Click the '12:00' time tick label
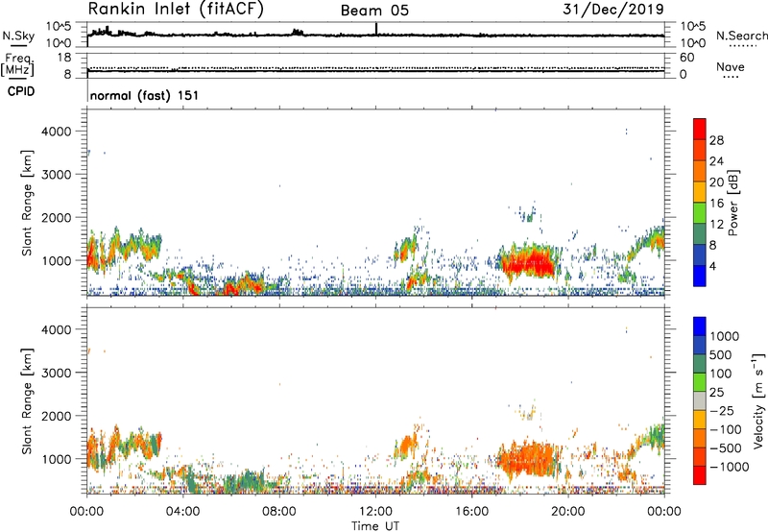The width and height of the screenshot is (768, 532). tap(375, 512)
